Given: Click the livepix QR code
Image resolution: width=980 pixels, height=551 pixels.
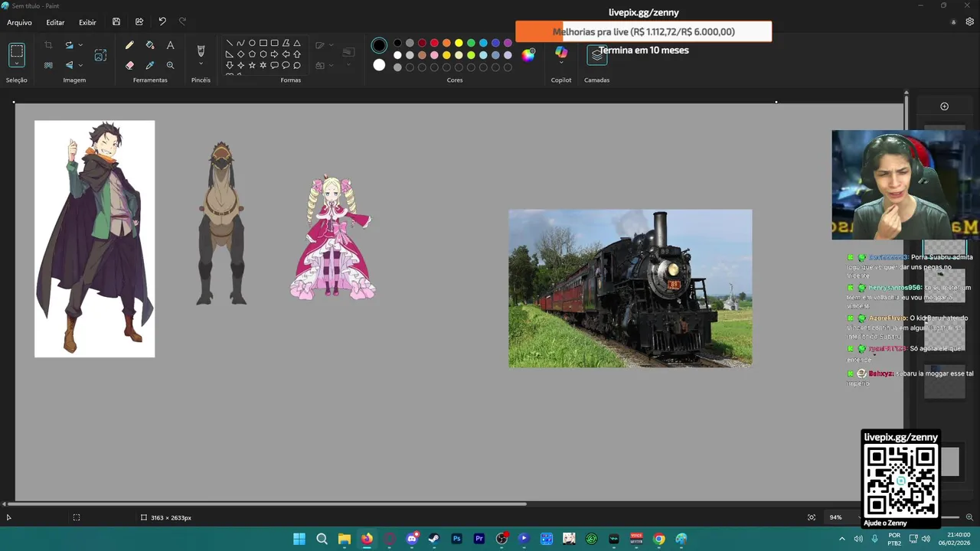Looking at the screenshot, I should tap(900, 481).
